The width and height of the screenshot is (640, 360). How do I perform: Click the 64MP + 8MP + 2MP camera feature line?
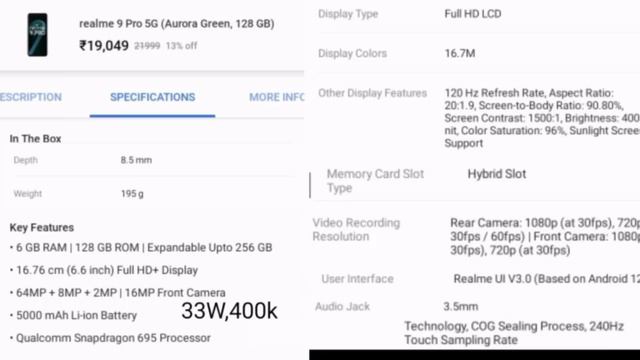pyautogui.click(x=118, y=293)
